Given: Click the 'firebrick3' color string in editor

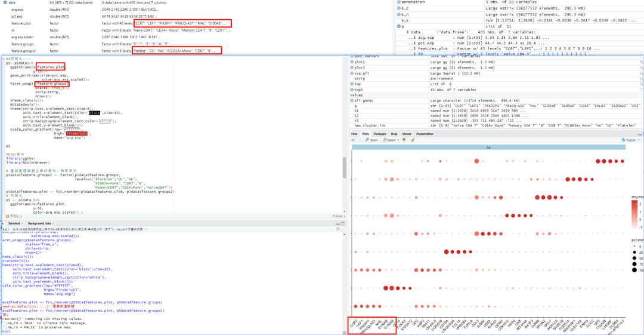Looking at the screenshot, I should click(77, 134).
